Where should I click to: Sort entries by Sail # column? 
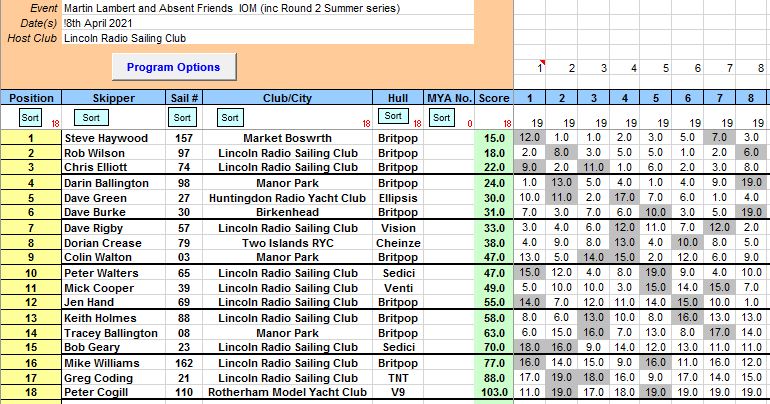pyautogui.click(x=182, y=118)
